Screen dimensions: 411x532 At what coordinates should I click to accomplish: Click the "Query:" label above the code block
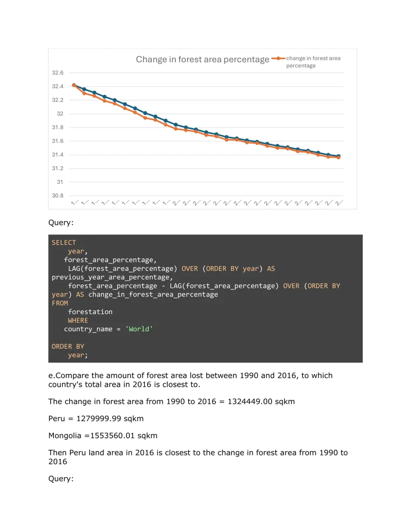click(x=61, y=222)
